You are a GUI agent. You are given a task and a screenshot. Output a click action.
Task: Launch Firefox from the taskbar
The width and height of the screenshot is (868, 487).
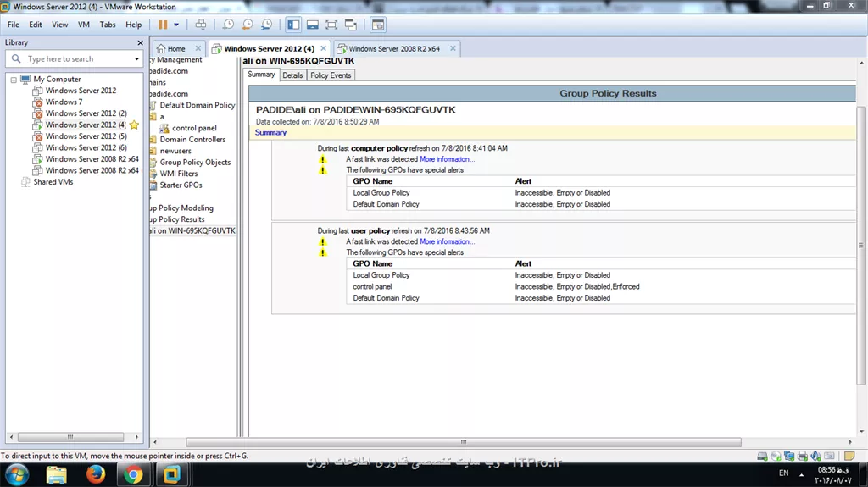point(95,475)
